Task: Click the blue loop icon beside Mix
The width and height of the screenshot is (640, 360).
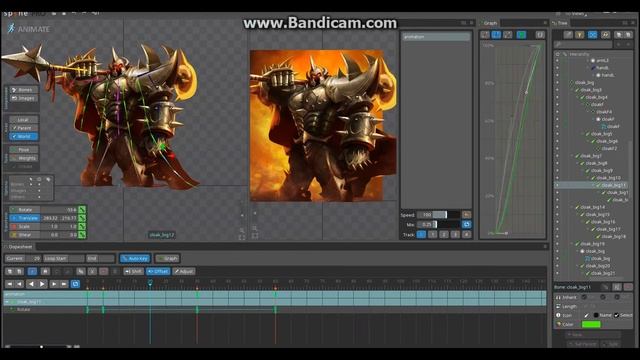Action: coord(467,224)
